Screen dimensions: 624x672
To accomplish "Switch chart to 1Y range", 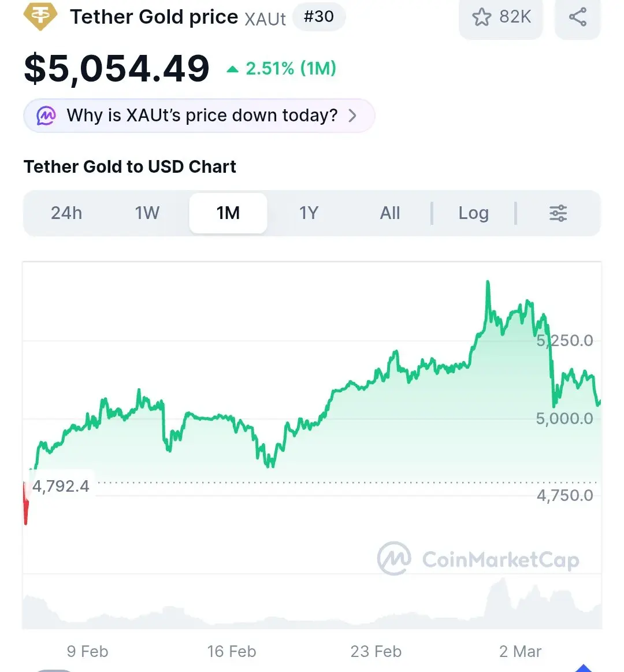I will point(309,213).
